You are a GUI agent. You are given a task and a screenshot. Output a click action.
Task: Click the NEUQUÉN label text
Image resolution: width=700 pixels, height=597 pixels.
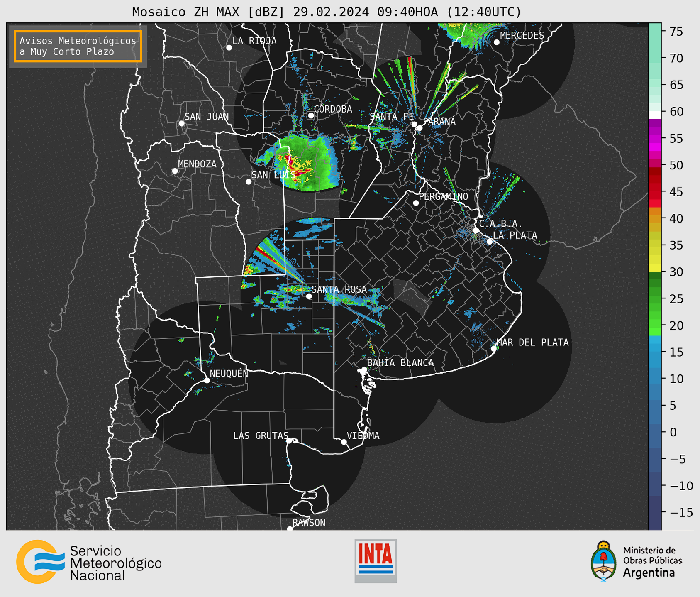point(229,373)
